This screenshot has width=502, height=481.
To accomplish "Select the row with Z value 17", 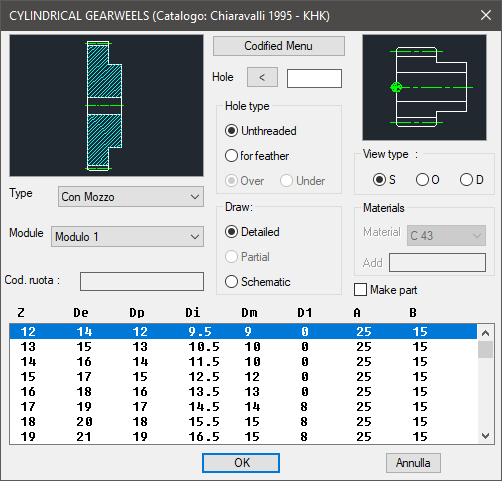I will [x=243, y=407].
